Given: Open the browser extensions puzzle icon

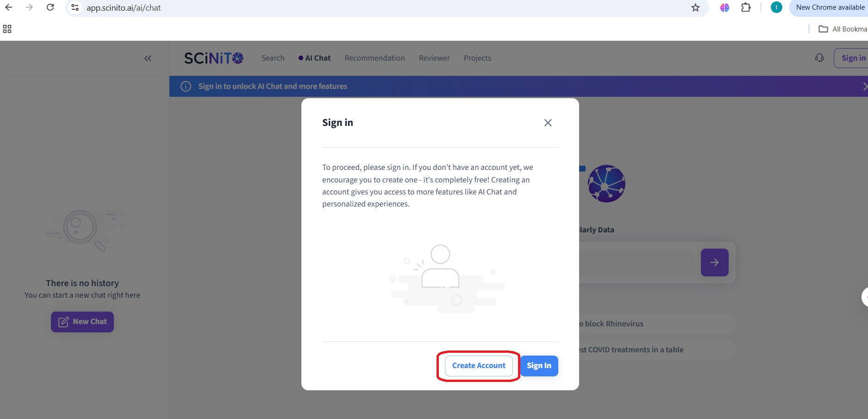Looking at the screenshot, I should click(x=746, y=7).
